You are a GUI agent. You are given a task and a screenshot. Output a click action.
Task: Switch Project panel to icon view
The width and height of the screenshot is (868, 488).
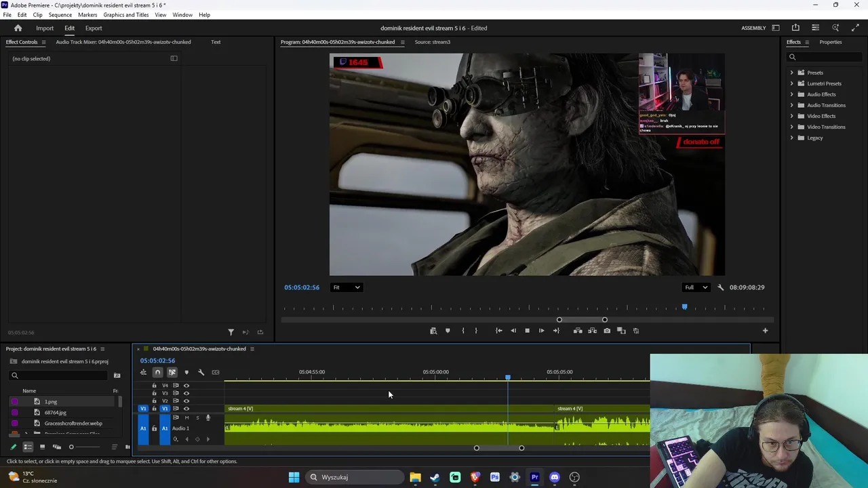coord(42,447)
